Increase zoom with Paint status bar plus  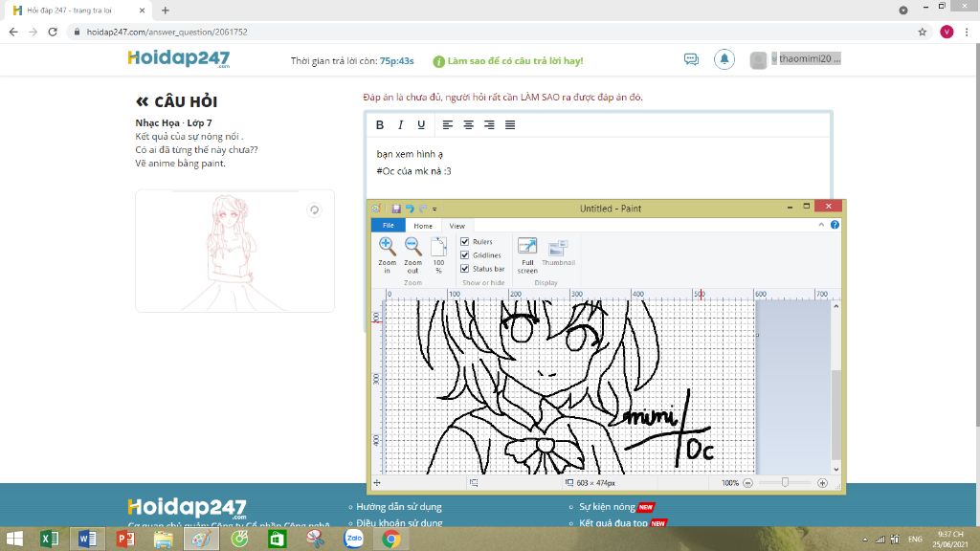(x=822, y=483)
